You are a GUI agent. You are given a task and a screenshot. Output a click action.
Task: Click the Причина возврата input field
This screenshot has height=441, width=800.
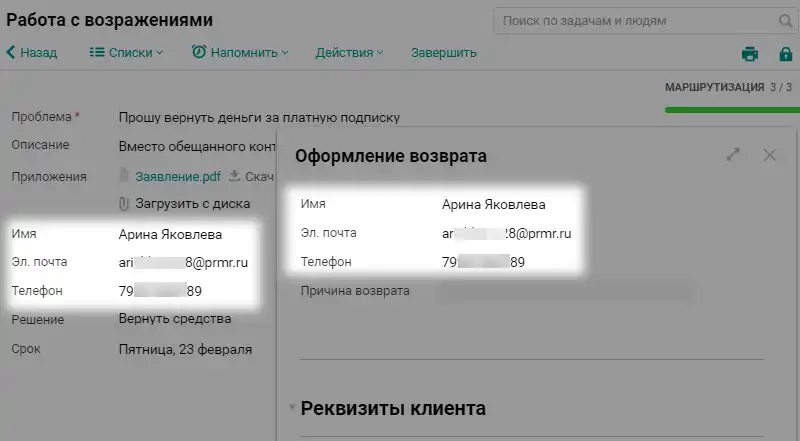565,291
